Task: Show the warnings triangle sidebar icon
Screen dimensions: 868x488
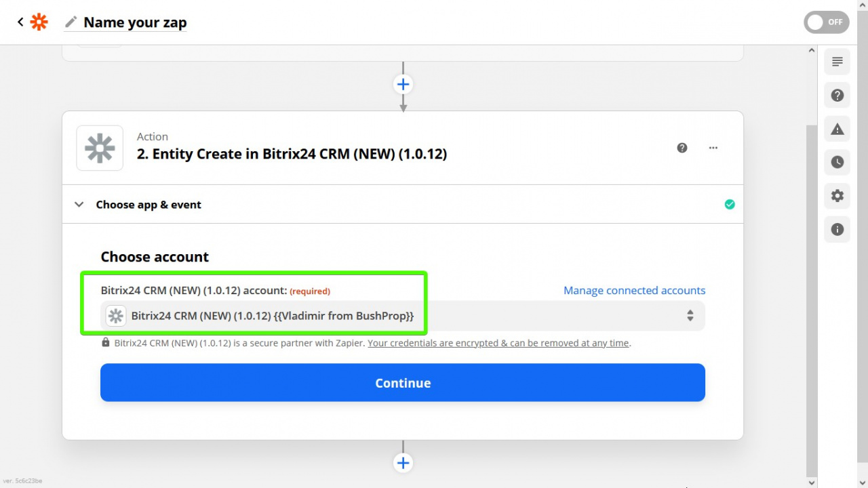Action: tap(837, 129)
